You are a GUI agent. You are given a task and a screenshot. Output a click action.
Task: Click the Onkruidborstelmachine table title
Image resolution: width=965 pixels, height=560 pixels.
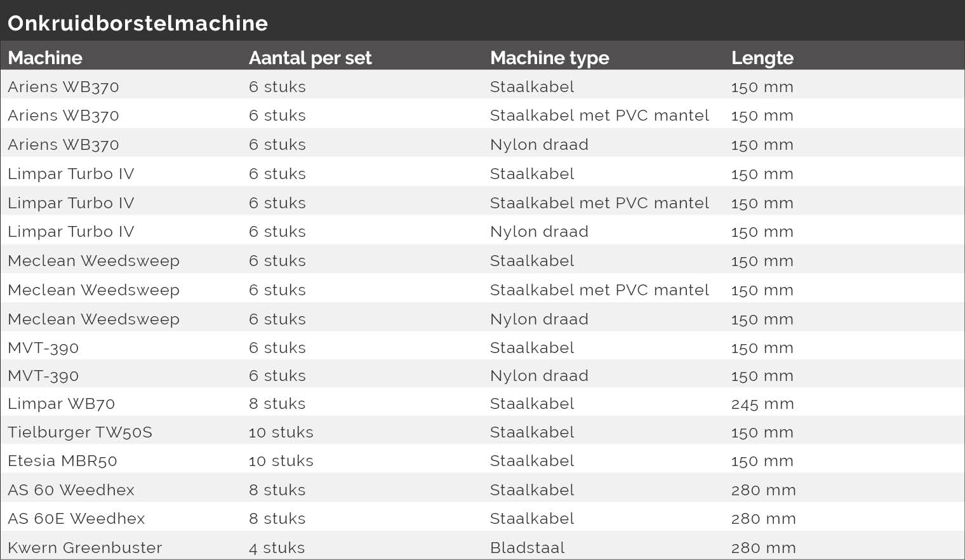(x=138, y=23)
